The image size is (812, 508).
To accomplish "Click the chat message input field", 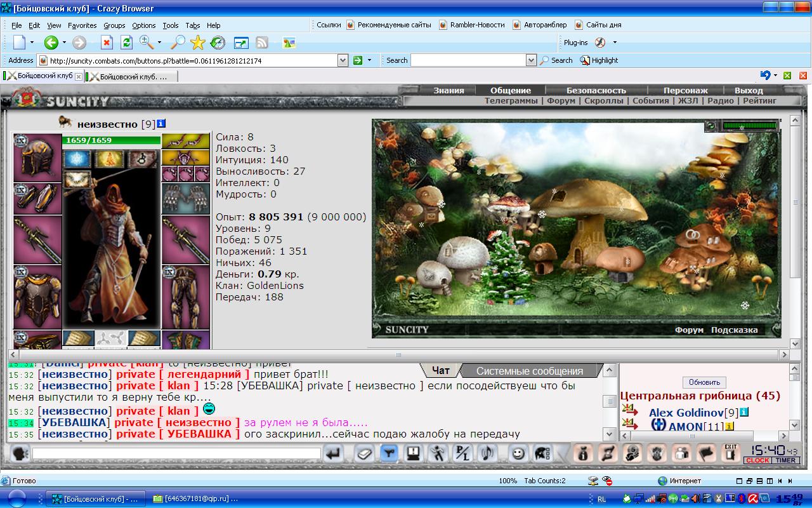I will [x=176, y=453].
